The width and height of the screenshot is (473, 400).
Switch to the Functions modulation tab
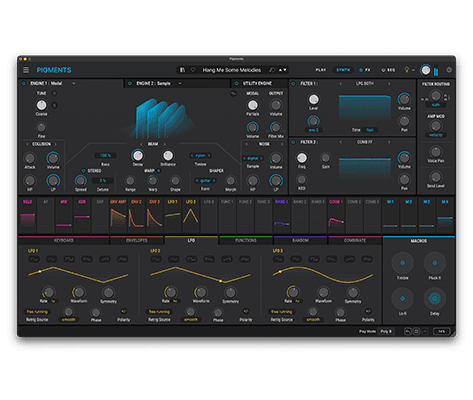click(x=246, y=240)
